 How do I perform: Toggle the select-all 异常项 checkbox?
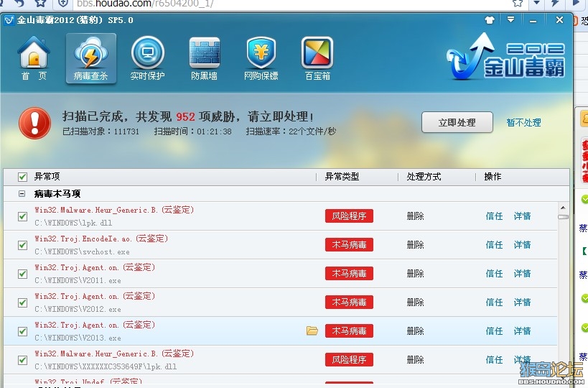pyautogui.click(x=22, y=177)
